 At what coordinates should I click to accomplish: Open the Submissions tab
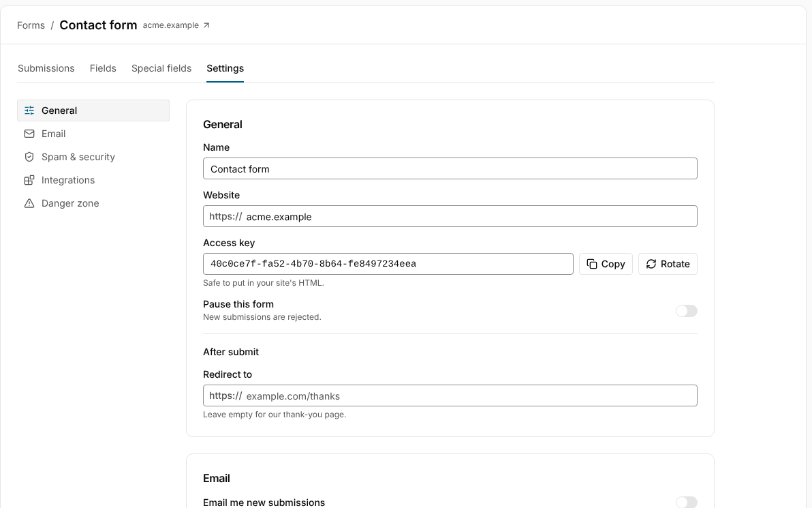[46, 68]
